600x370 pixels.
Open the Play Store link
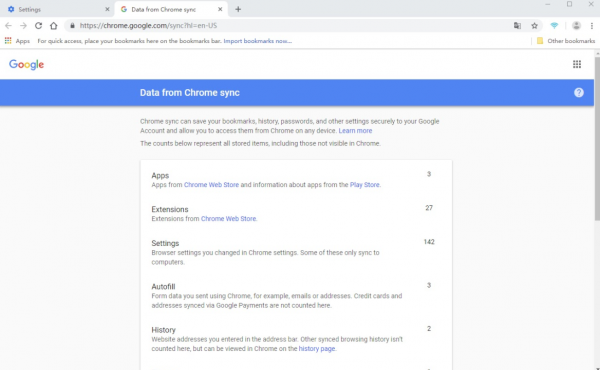[x=365, y=185]
